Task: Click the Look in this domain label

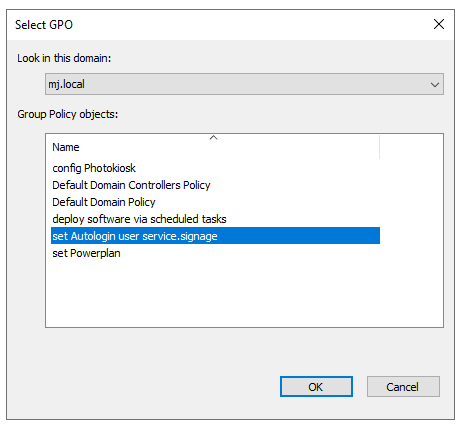Action: point(64,58)
